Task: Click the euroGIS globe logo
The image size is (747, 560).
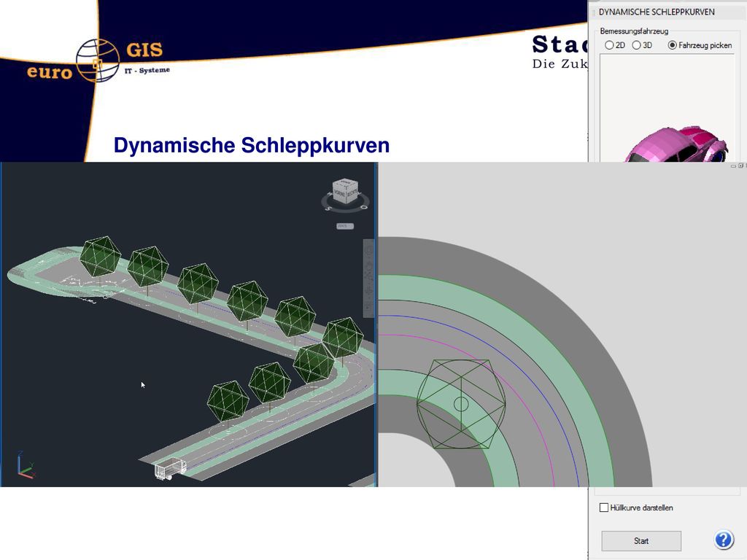Action: coord(97,61)
